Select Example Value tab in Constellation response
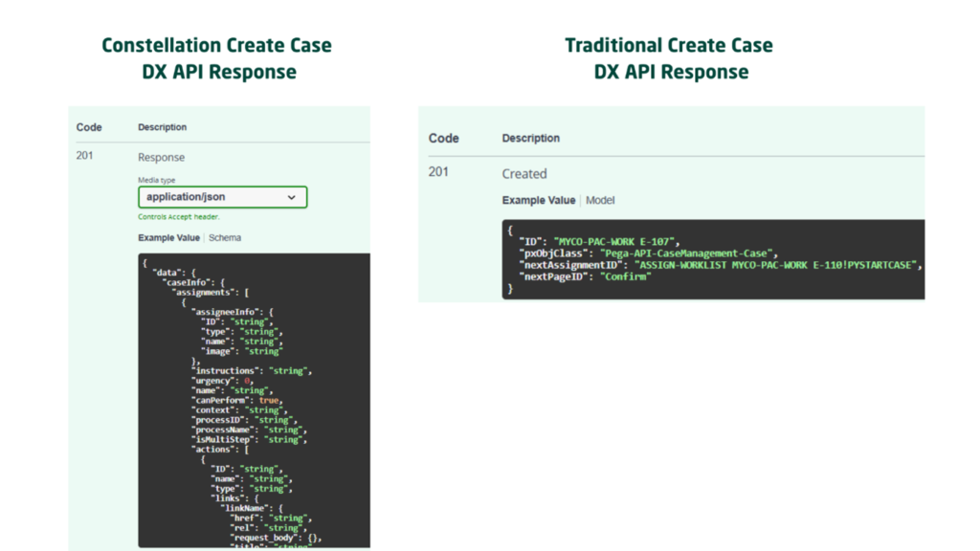This screenshot has width=980, height=551. click(169, 237)
